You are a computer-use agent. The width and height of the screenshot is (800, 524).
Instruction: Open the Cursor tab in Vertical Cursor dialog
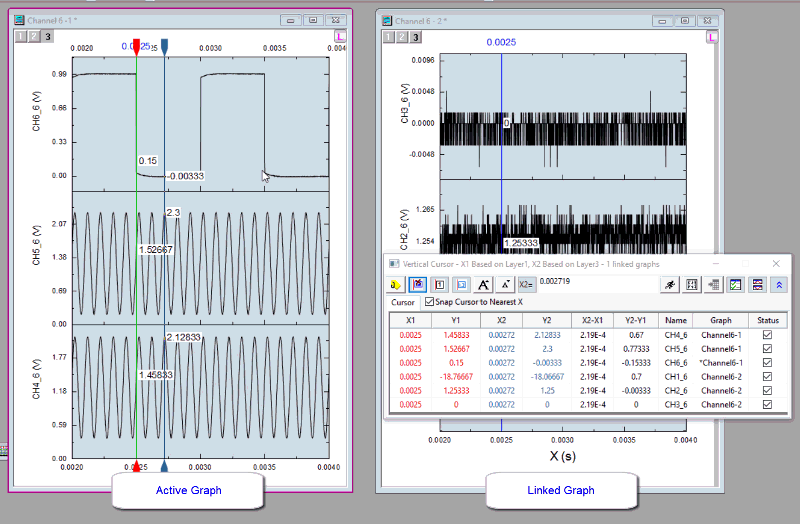tap(402, 302)
